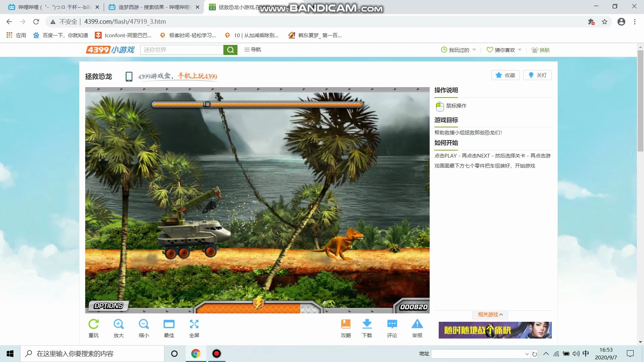Reload the page with refresh icon
Image resolution: width=644 pixels, height=362 pixels.
click(36, 22)
